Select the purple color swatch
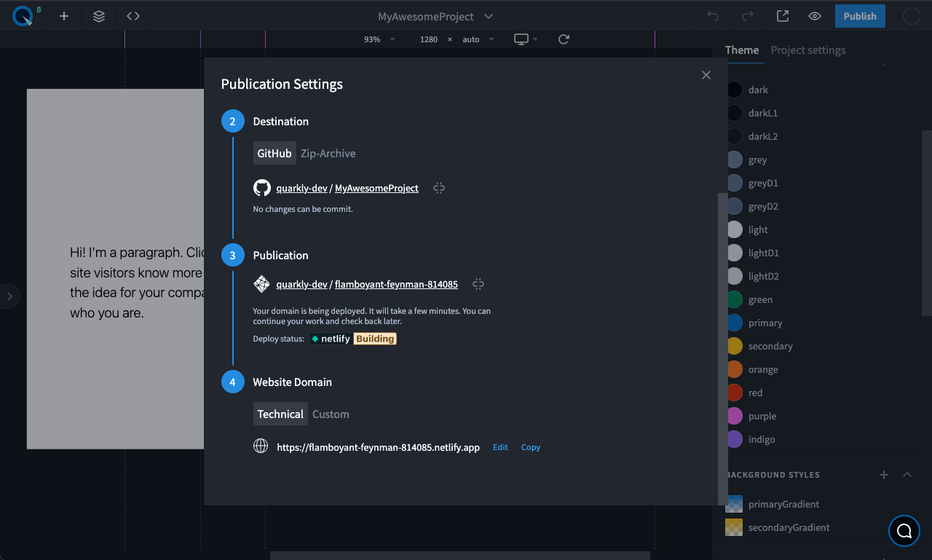 coord(735,416)
